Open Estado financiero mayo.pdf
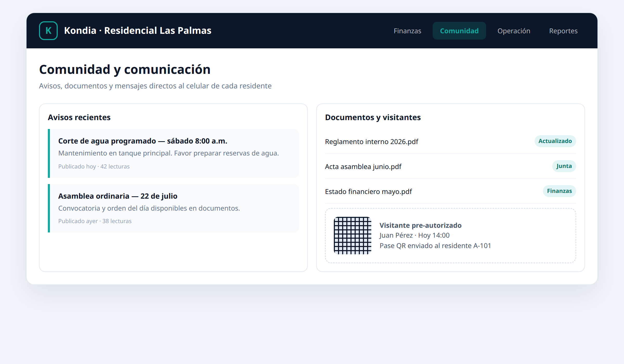Screen dimensions: 624x364 pos(368,191)
